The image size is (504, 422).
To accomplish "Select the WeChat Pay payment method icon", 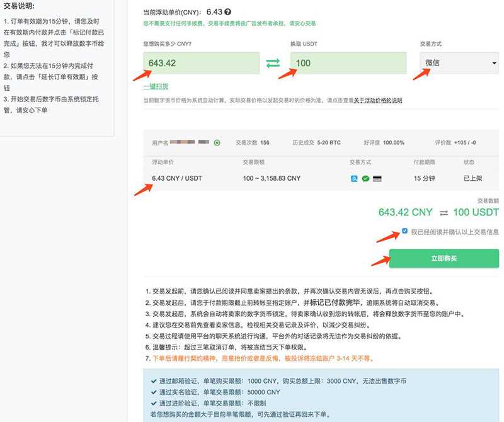I will pos(365,179).
